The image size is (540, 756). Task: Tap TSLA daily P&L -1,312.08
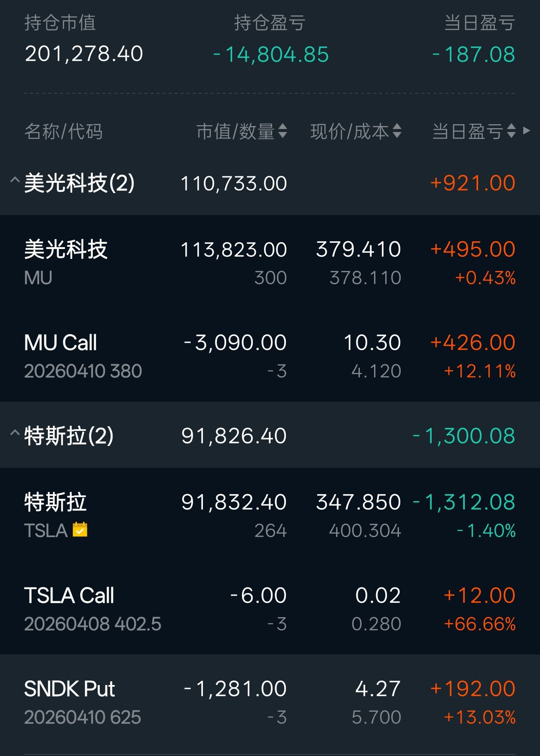pos(463,502)
